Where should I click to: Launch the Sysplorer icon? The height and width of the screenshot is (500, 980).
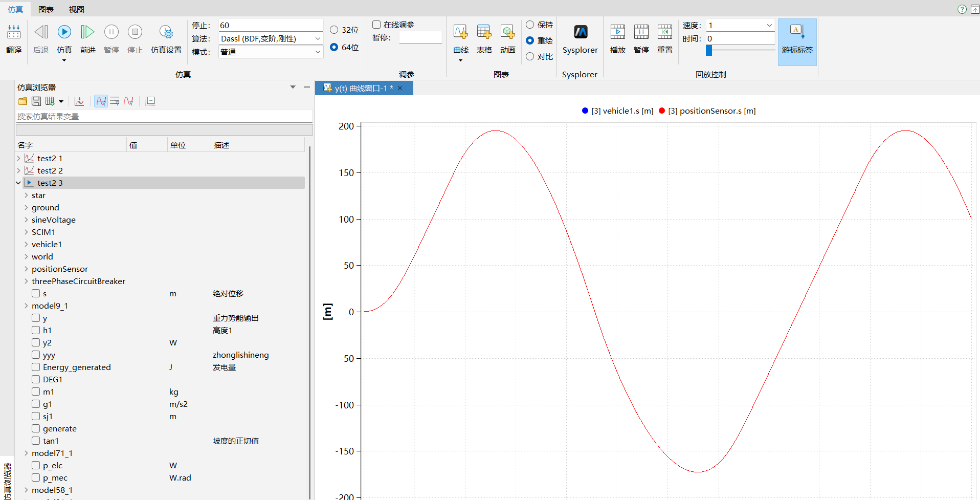pyautogui.click(x=581, y=33)
